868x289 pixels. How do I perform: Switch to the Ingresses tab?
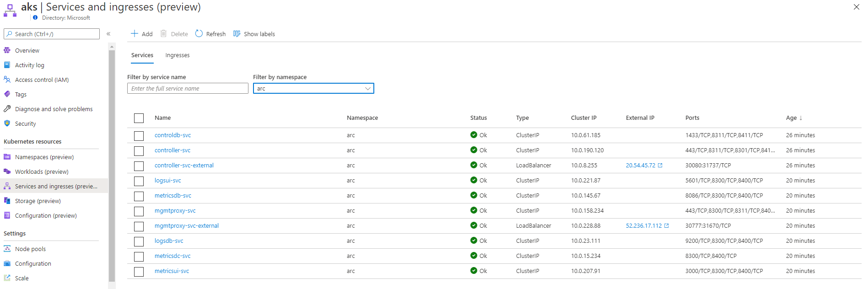(178, 55)
